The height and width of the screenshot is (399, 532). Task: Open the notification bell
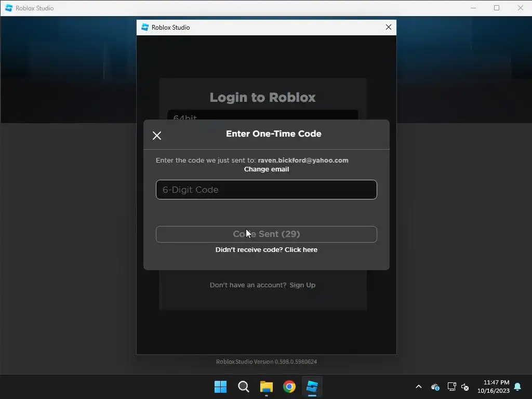tap(517, 387)
